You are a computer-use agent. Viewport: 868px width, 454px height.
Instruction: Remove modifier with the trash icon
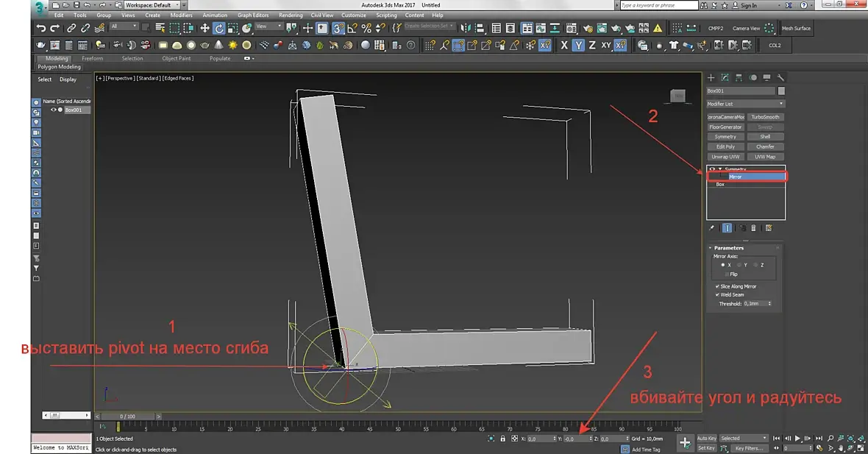point(753,228)
